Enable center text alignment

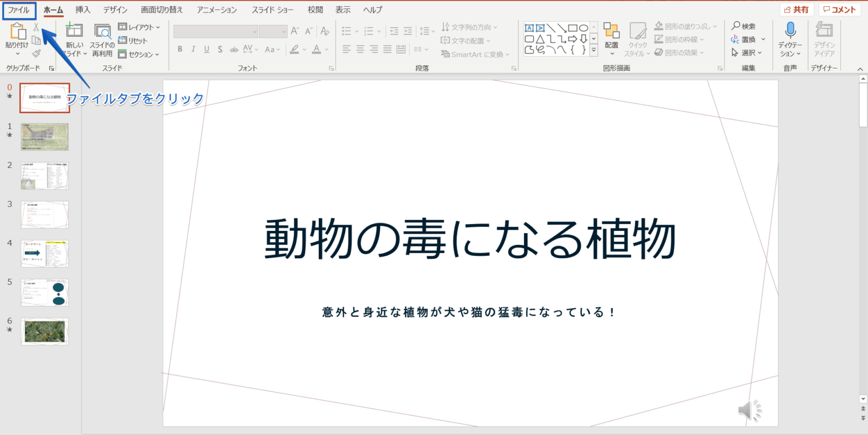pos(359,49)
